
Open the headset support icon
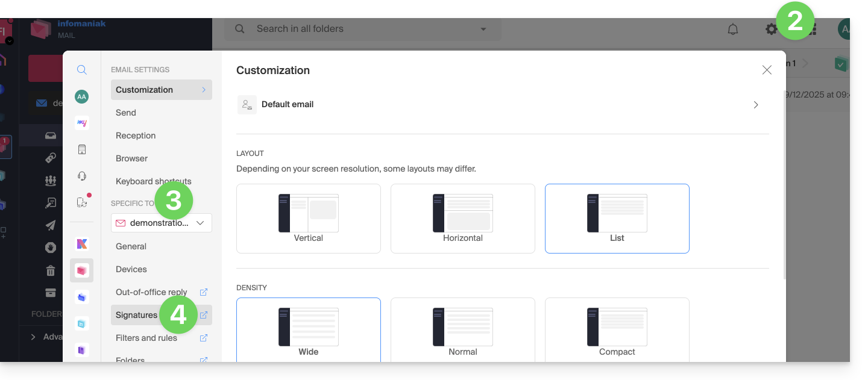click(x=82, y=176)
